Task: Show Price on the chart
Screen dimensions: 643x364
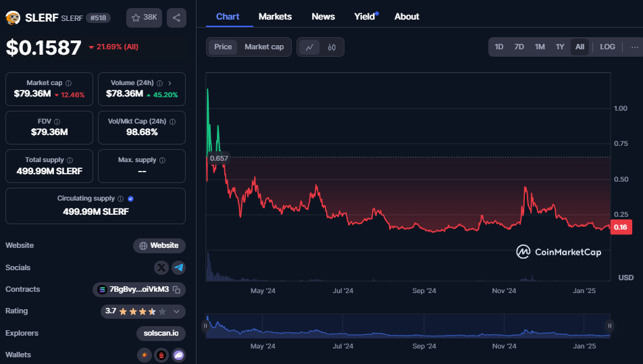Action: 223,47
